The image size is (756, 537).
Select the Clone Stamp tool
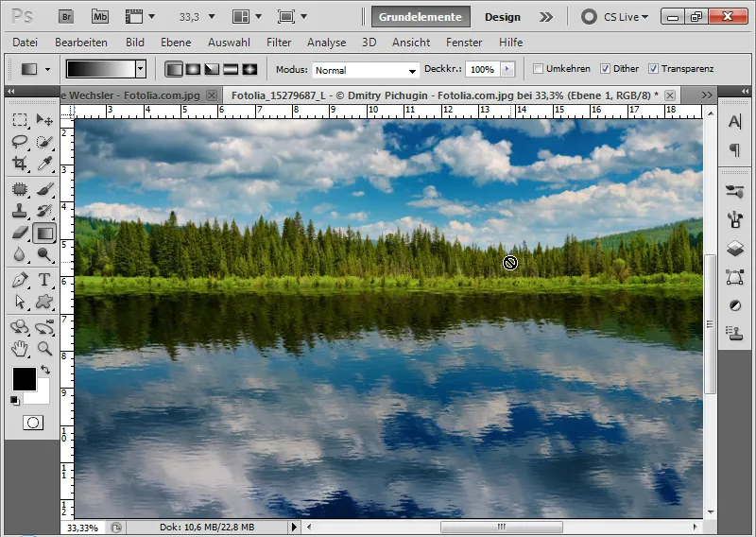coord(19,211)
